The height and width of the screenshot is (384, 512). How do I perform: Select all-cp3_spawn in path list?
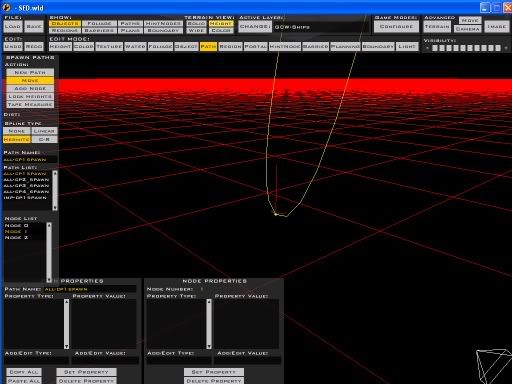point(26,186)
